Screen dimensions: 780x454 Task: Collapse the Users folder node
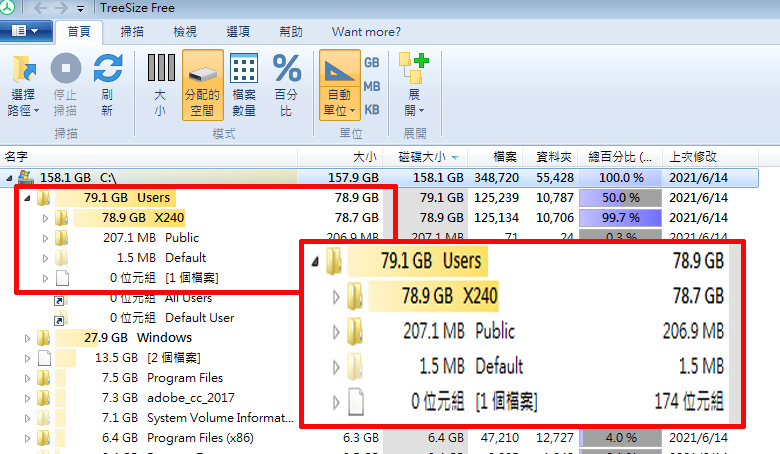point(27,198)
